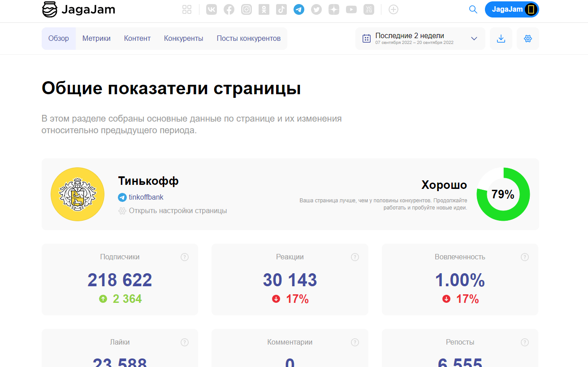Click the active Telegram network icon
588x367 pixels.
click(299, 9)
